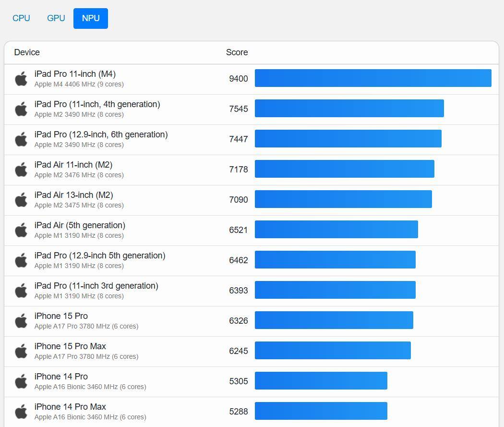Screen dimensions: 504x427
Task: Click Apple logo beside iPhone 15 Pro Max
Action: point(21,351)
